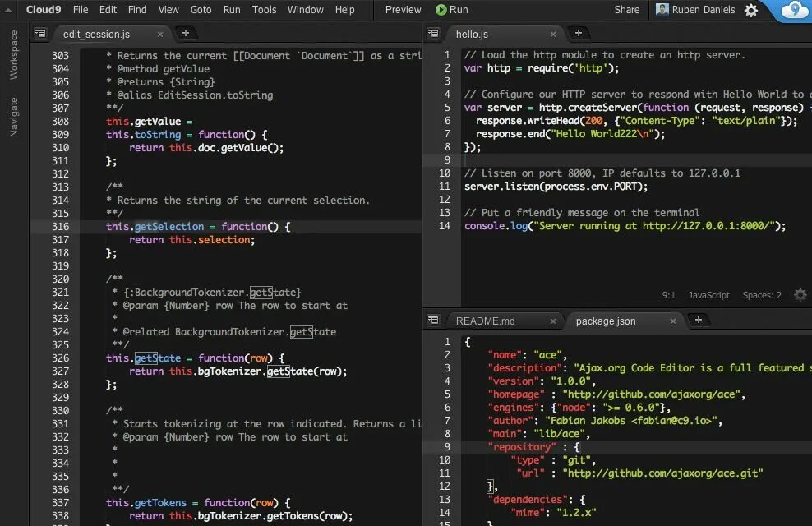Click the green Run button

(x=451, y=9)
